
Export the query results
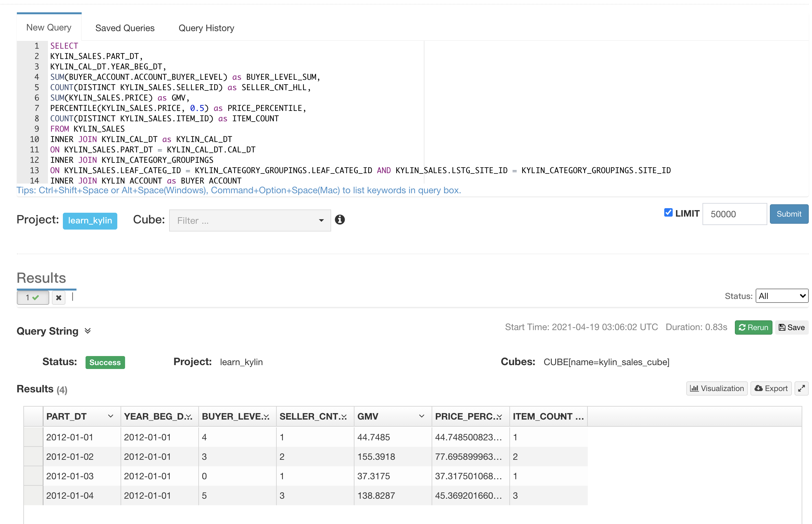[x=771, y=388]
